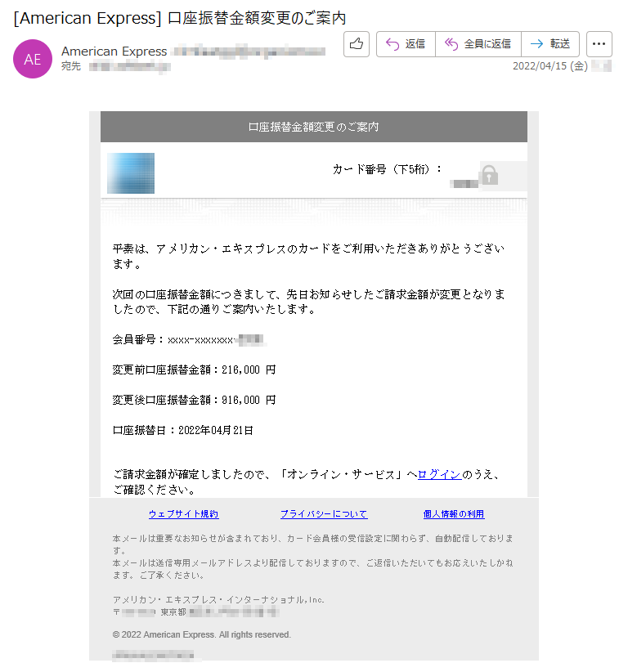This screenshot has width=619, height=672.
Task: Click the blurred blue card logo image
Action: tap(131, 173)
